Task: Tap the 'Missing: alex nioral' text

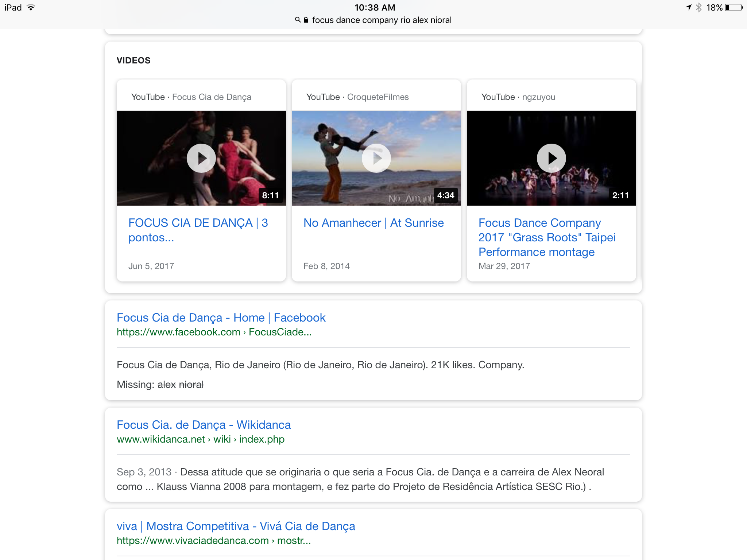Action: click(x=160, y=385)
